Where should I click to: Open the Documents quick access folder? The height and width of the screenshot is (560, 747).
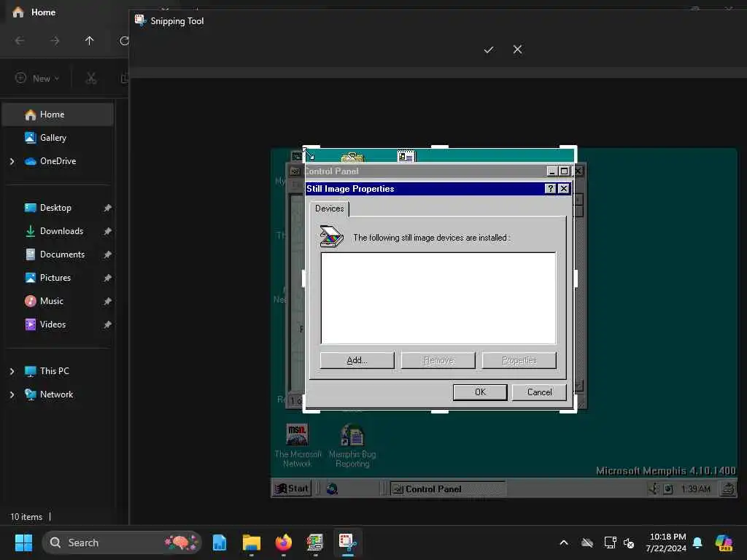pyautogui.click(x=62, y=254)
